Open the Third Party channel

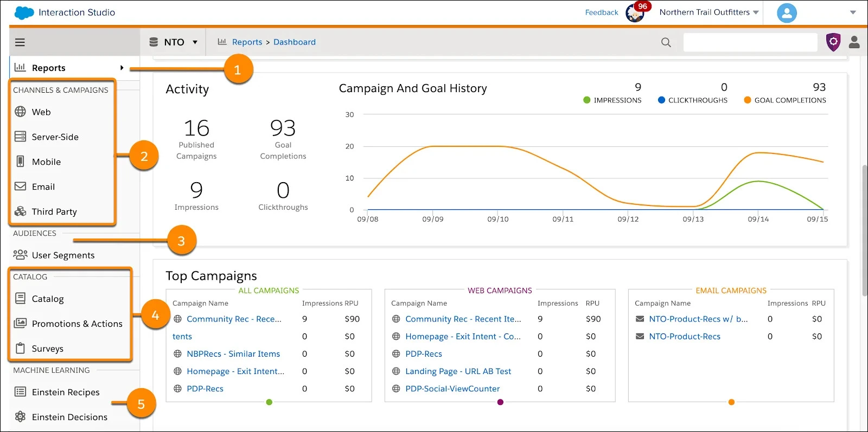54,211
